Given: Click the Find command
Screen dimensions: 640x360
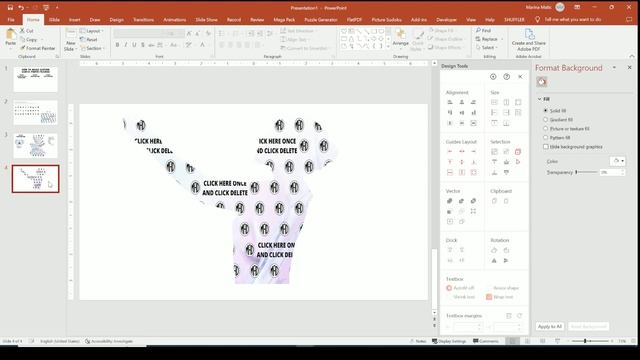Looking at the screenshot, I should point(483,31).
